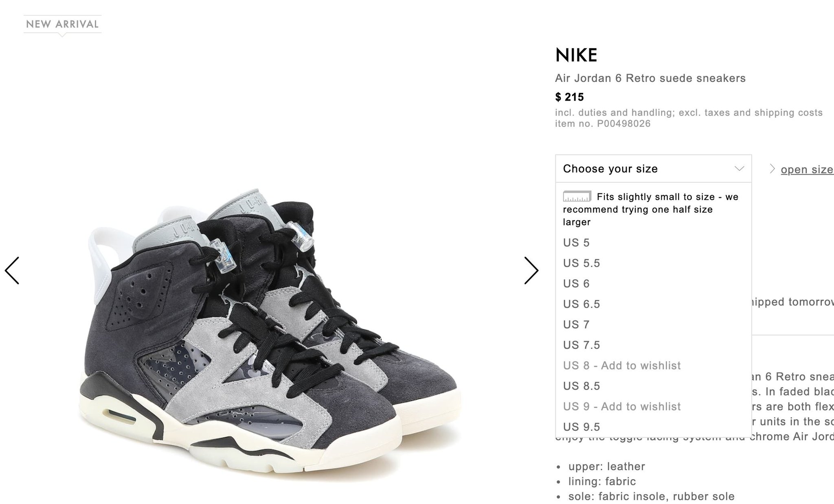Advance to the next product image
This screenshot has height=504, width=834.
click(x=531, y=270)
